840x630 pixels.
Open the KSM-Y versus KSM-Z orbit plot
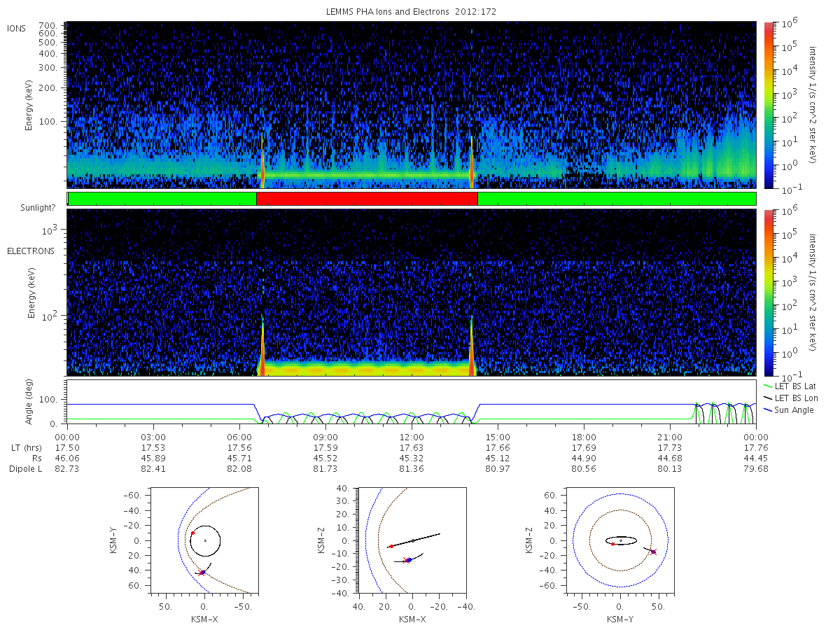(621, 540)
